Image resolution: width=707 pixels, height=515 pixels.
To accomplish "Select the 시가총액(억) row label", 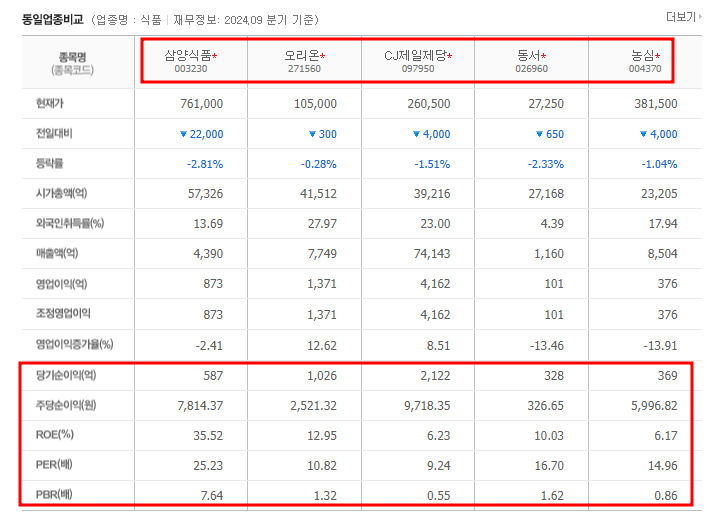I will [x=61, y=193].
